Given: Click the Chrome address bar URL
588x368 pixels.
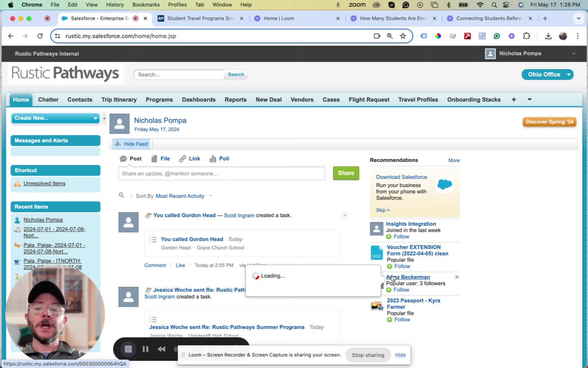Looking at the screenshot, I should coord(121,36).
